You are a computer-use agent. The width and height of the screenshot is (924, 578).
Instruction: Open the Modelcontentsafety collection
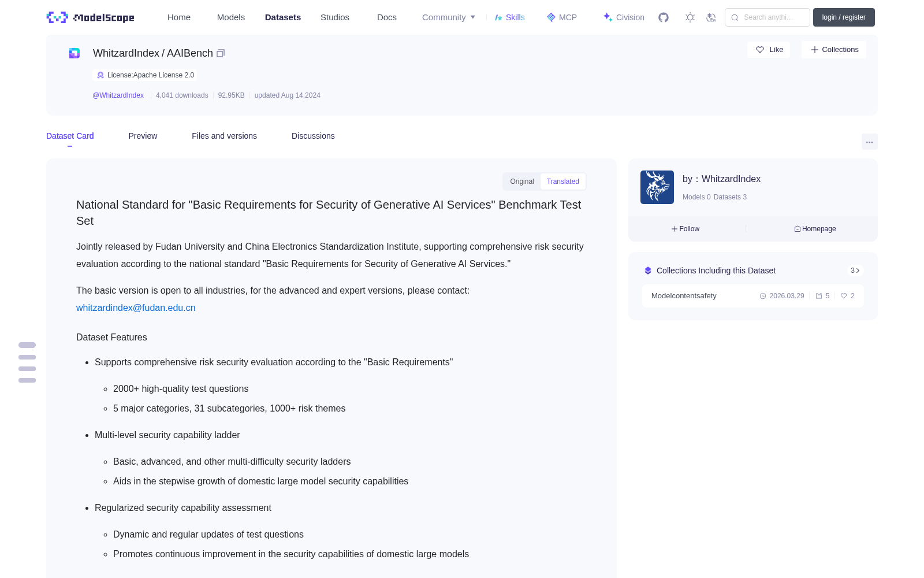pyautogui.click(x=753, y=296)
